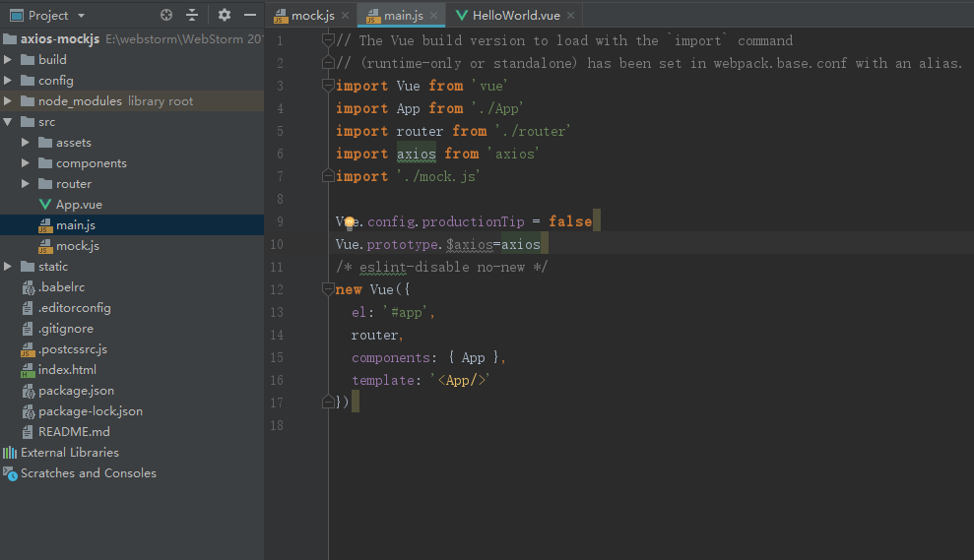Collapse the src folder arrow
The image size is (974, 560).
8,122
